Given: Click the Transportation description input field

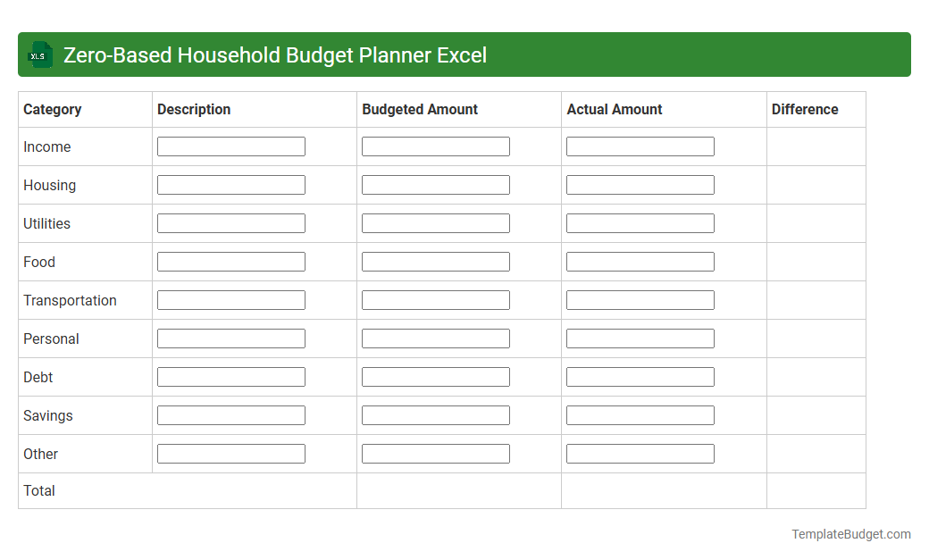Looking at the screenshot, I should (230, 299).
